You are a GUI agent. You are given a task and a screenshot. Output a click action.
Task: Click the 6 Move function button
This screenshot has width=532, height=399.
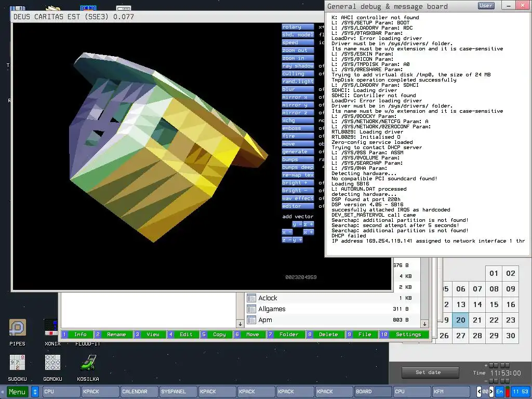point(249,335)
